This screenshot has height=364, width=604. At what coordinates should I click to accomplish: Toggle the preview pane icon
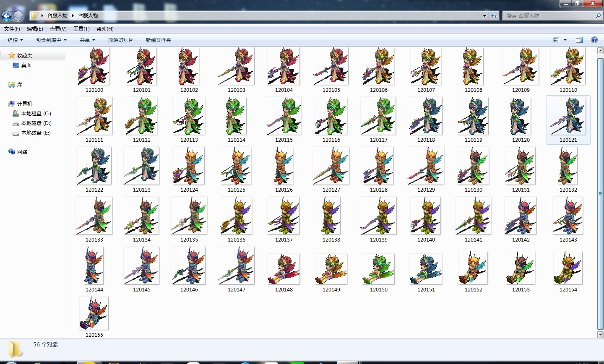tap(579, 40)
